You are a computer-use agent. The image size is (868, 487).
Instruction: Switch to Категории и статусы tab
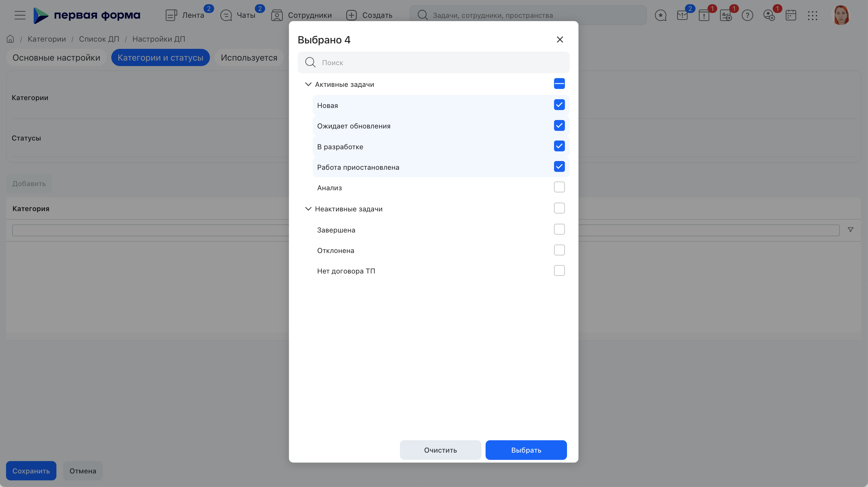(160, 58)
